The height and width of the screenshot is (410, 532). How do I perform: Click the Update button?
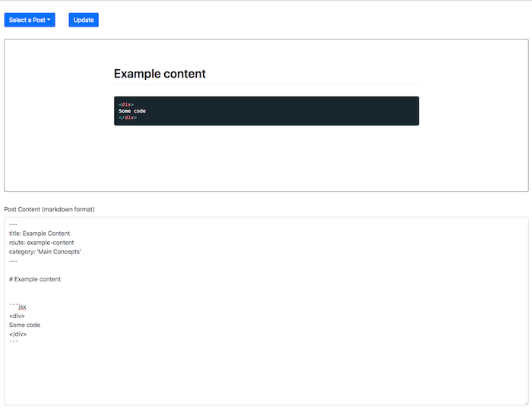click(x=84, y=20)
